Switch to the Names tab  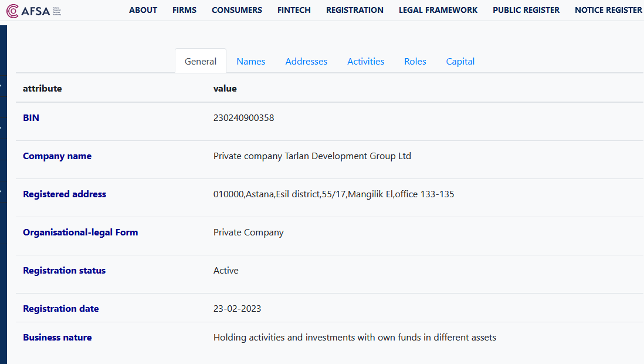(250, 61)
